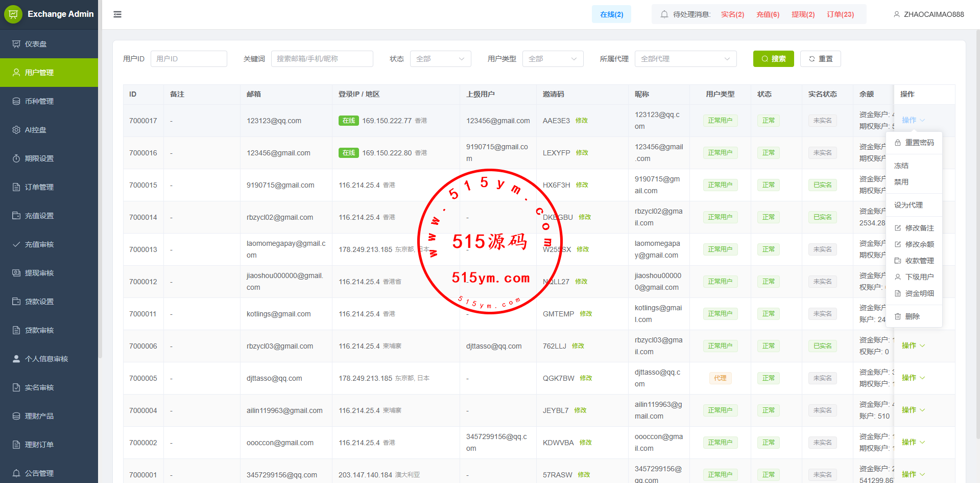This screenshot has width=980, height=483.
Task: Expand the 状态 filter dropdown
Action: [x=440, y=59]
